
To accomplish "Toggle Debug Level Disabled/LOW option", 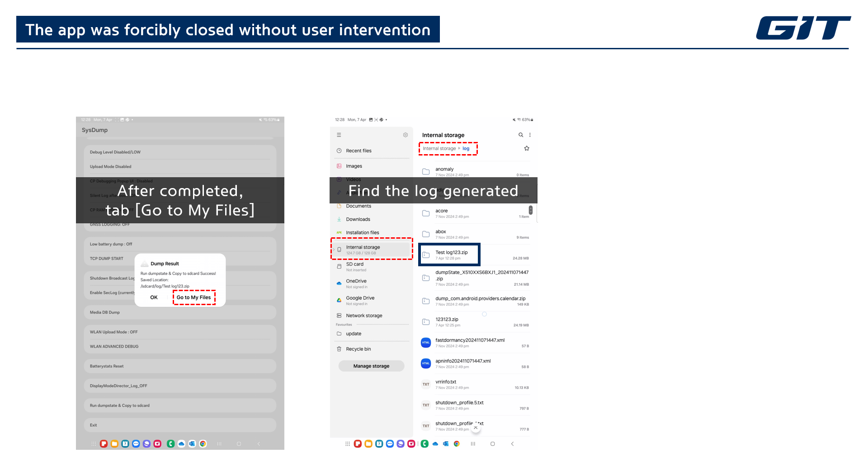I will [180, 152].
